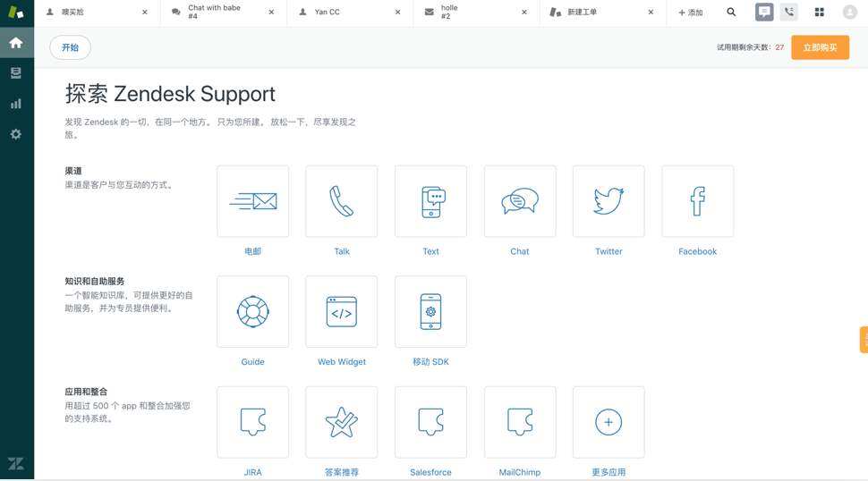Open the user profile avatar
This screenshot has width=868, height=481.
click(x=850, y=13)
